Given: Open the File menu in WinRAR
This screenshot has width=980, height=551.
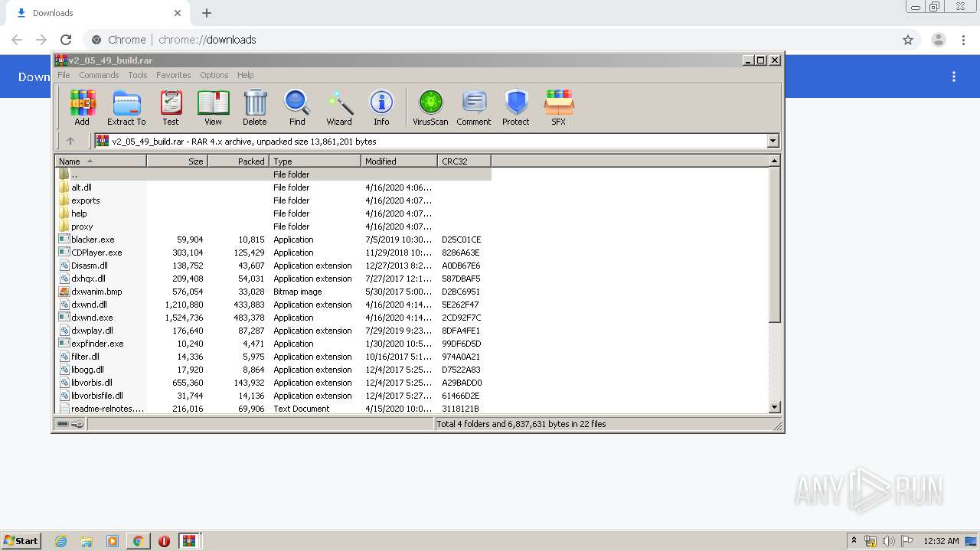Looking at the screenshot, I should 64,75.
